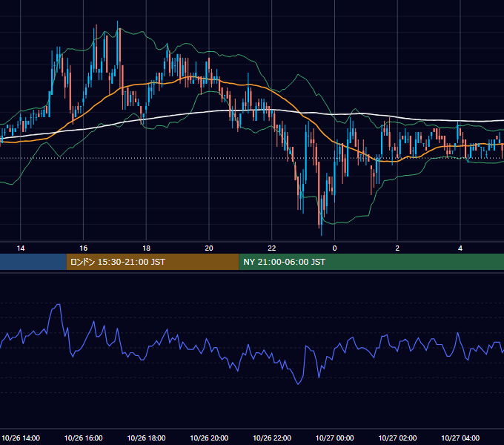
Task: Click the 10/26 22:00 date label
Action: pos(272,438)
